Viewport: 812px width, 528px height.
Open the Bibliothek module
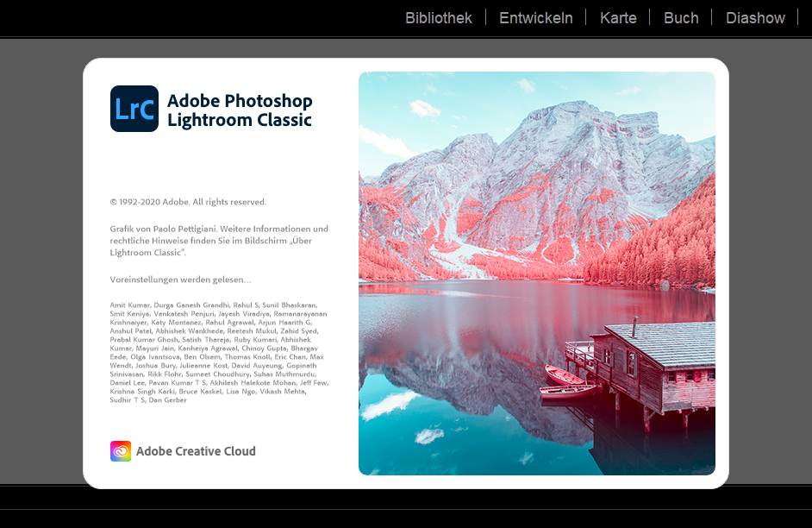[x=438, y=18]
